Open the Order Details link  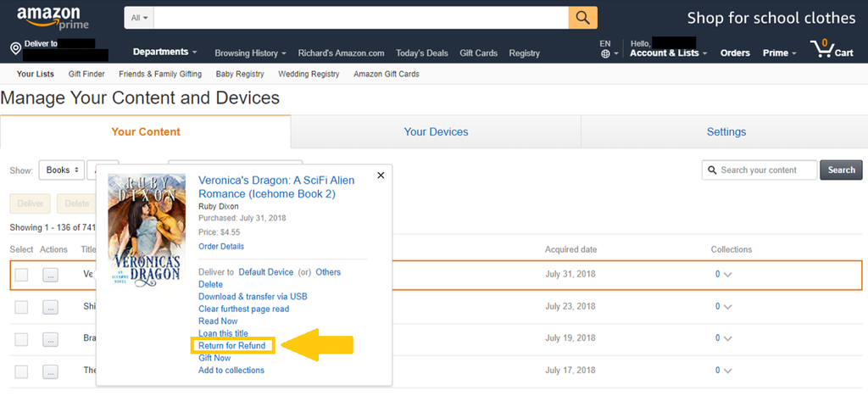(221, 247)
